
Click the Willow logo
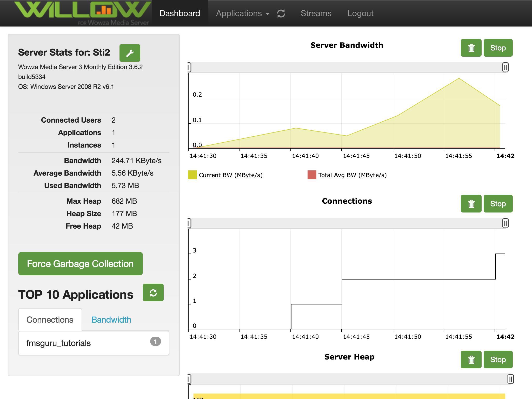[x=83, y=13]
